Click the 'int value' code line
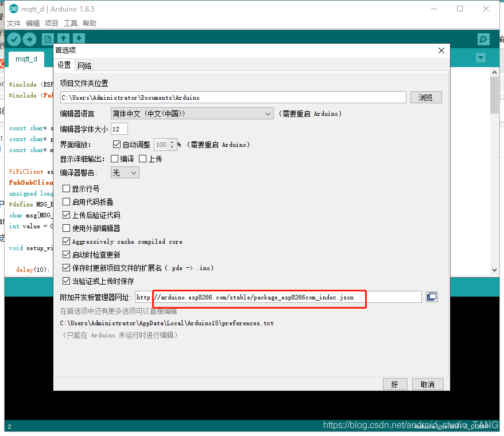Screen dimensions: 504x436 tap(31, 226)
